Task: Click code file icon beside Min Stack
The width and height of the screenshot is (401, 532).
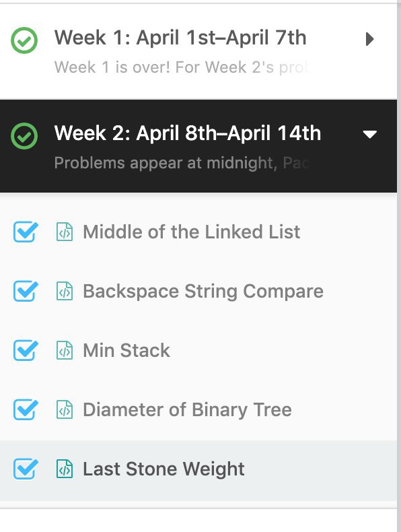Action: [x=65, y=350]
